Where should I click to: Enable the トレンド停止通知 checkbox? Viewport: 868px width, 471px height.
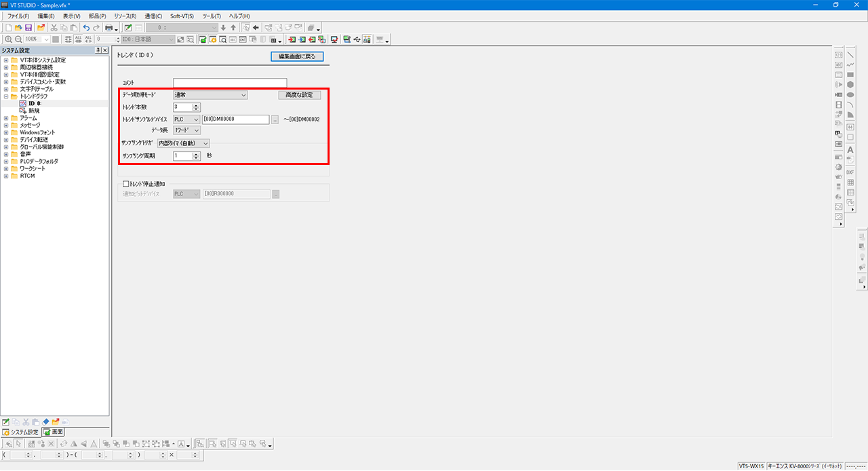[x=125, y=184]
